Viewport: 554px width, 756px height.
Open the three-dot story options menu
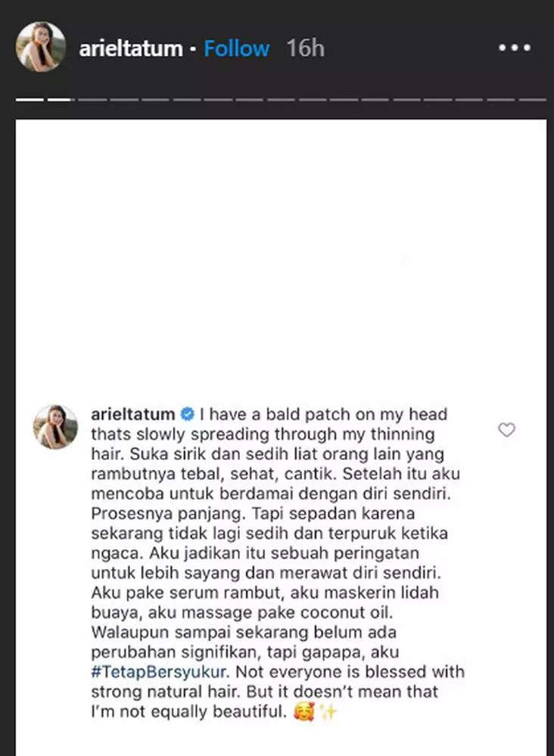pos(515,48)
